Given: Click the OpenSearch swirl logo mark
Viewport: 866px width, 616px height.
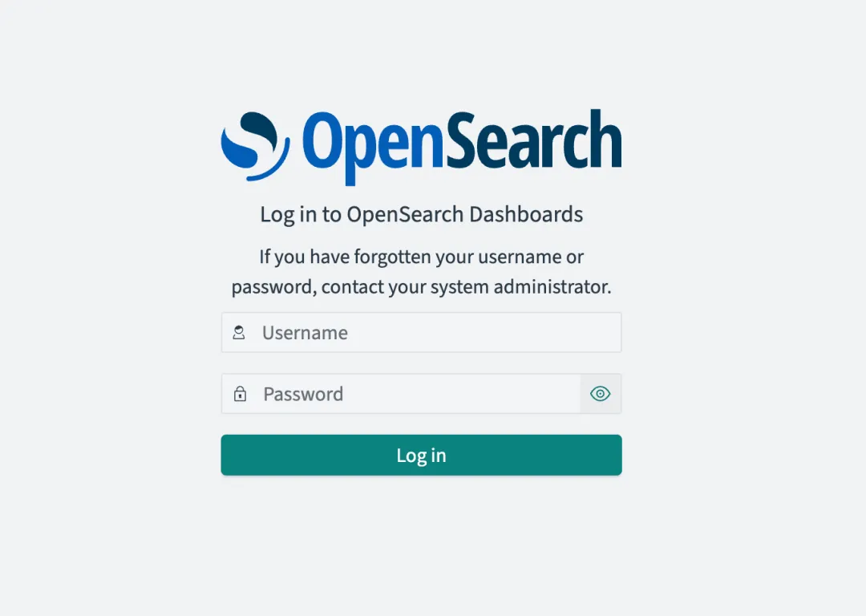Looking at the screenshot, I should click(x=255, y=147).
